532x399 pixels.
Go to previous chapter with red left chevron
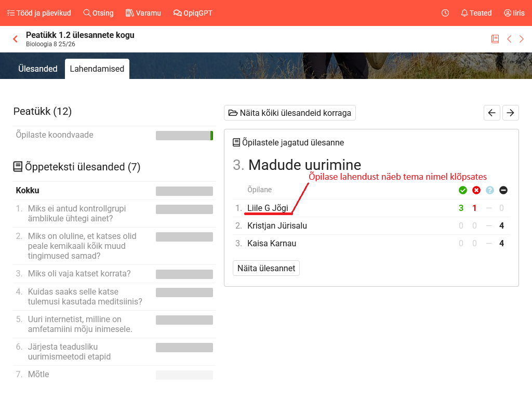tap(509, 39)
